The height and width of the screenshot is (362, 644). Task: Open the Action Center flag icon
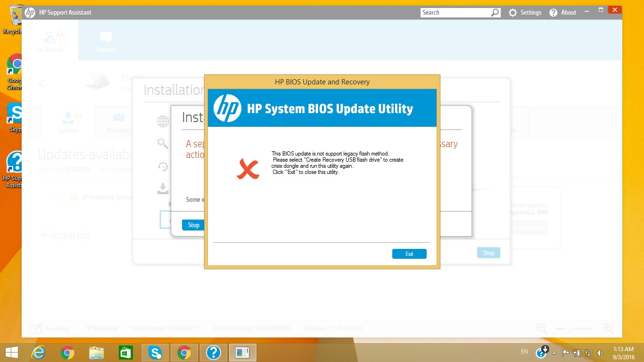pos(566,353)
